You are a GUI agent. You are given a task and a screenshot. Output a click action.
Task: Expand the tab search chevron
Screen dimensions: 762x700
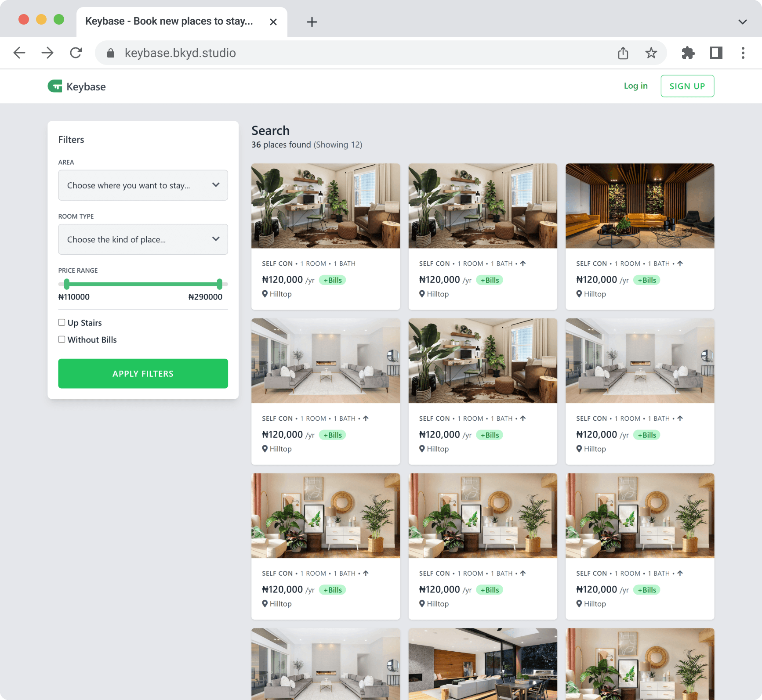click(x=742, y=22)
